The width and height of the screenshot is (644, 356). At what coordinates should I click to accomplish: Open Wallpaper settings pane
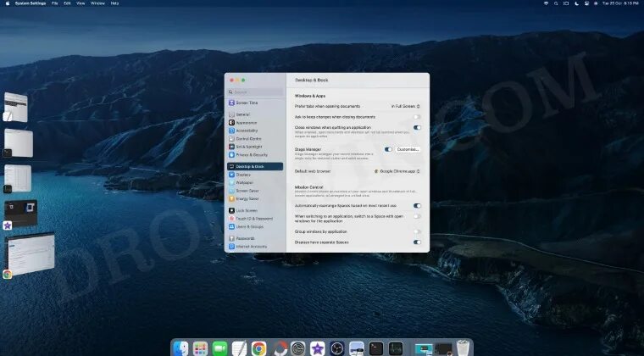255,183
